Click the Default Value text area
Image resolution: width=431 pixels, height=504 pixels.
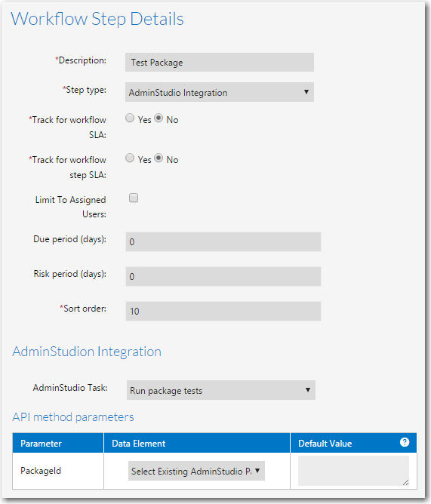click(x=353, y=471)
